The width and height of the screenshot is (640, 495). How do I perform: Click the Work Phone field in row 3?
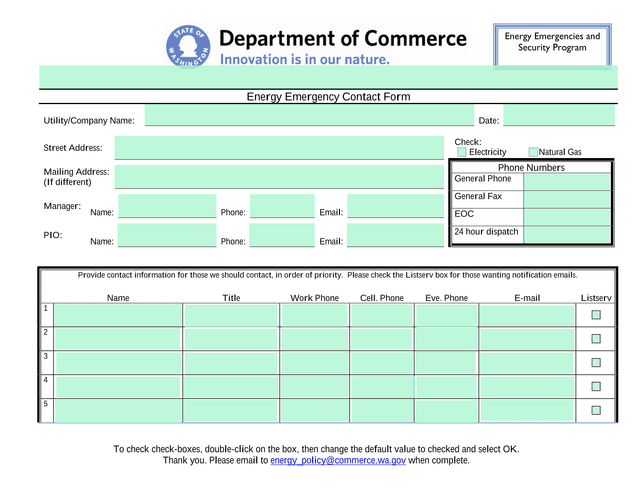pyautogui.click(x=315, y=363)
